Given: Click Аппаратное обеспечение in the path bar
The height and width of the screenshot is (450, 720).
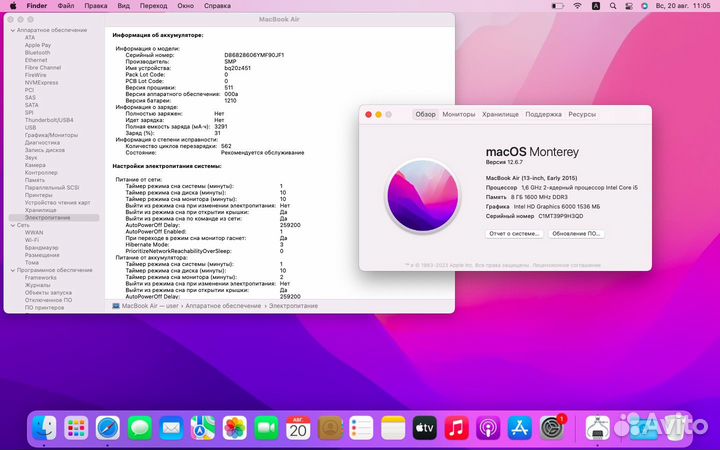Looking at the screenshot, I should tap(223, 306).
